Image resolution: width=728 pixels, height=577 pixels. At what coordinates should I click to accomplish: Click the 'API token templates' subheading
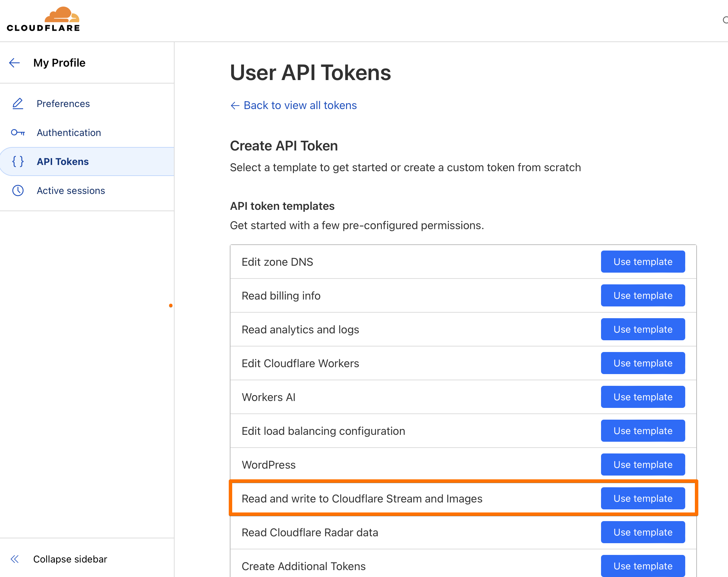(x=282, y=206)
